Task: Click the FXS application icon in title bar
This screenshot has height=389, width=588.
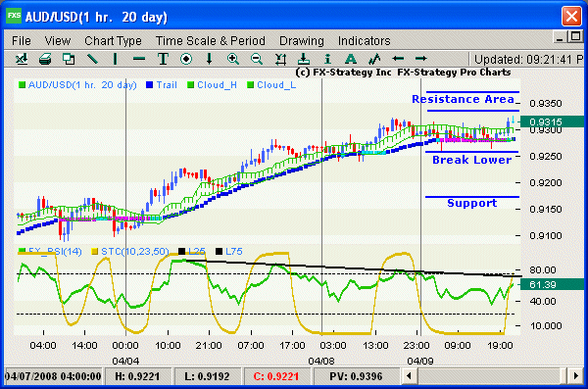Action: (x=14, y=16)
